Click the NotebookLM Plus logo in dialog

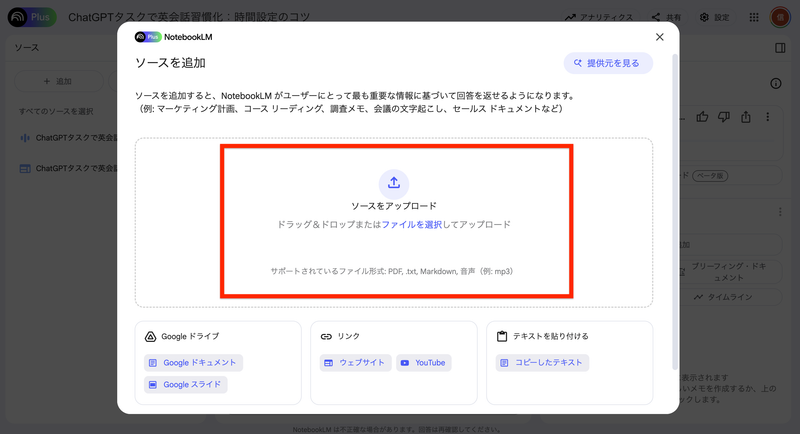click(x=148, y=37)
